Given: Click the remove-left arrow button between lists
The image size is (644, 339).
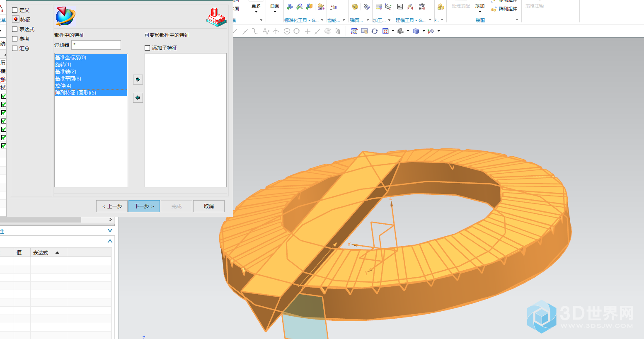Looking at the screenshot, I should [x=138, y=97].
